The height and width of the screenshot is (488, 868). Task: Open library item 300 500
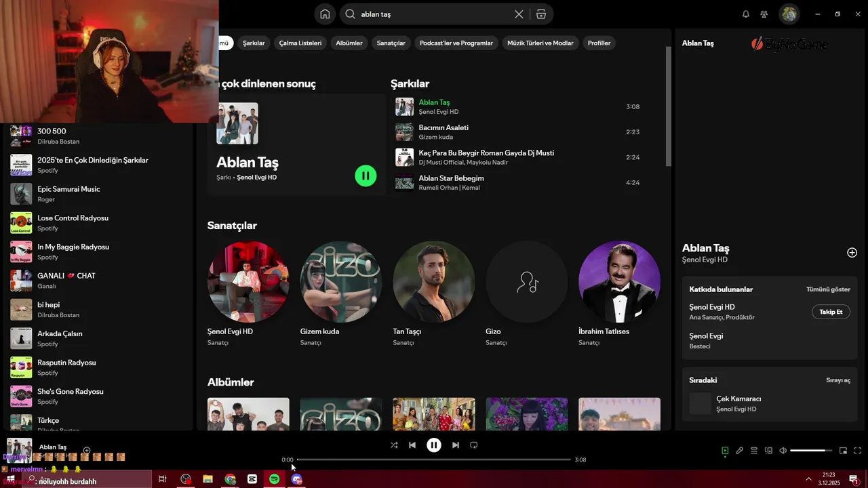(98, 136)
